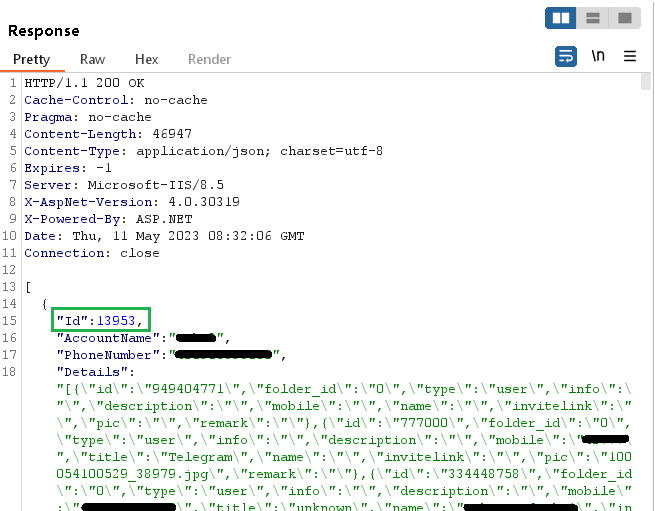Click the "PhoneNumber" JSON key
The width and height of the screenshot is (655, 511).
tap(108, 355)
